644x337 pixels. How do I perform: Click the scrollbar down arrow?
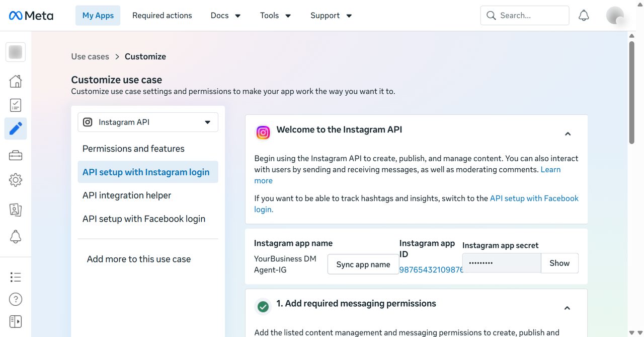pyautogui.click(x=632, y=332)
